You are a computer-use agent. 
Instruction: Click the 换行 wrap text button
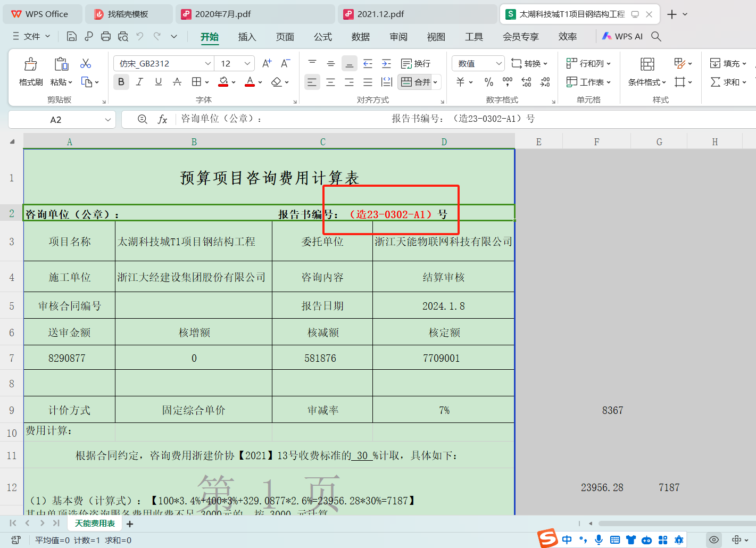click(416, 63)
